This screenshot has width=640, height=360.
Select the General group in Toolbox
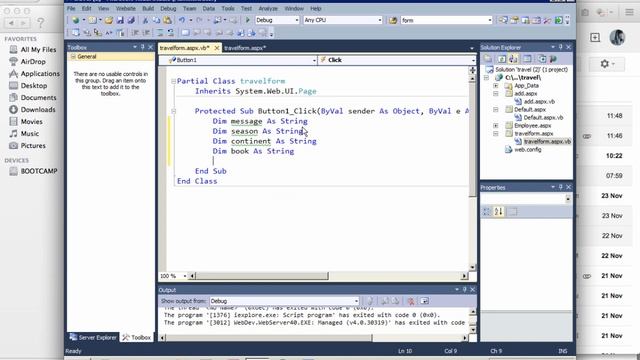click(111, 57)
